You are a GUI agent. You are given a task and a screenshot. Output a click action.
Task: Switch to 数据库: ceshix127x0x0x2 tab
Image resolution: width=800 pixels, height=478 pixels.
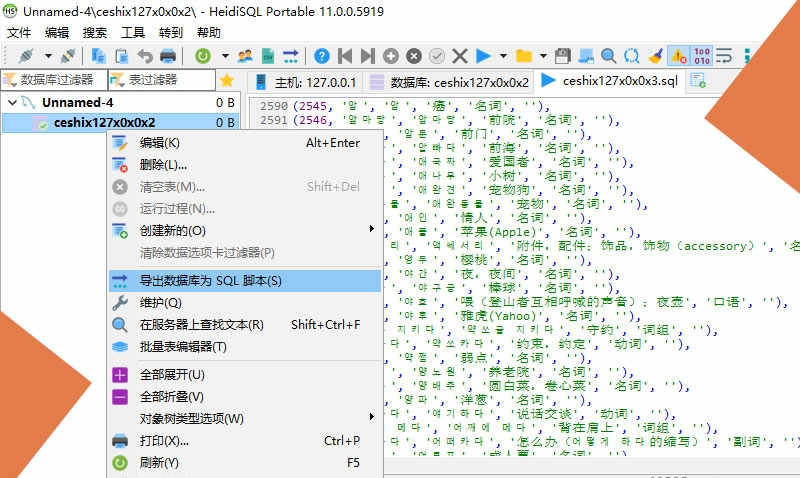[449, 82]
